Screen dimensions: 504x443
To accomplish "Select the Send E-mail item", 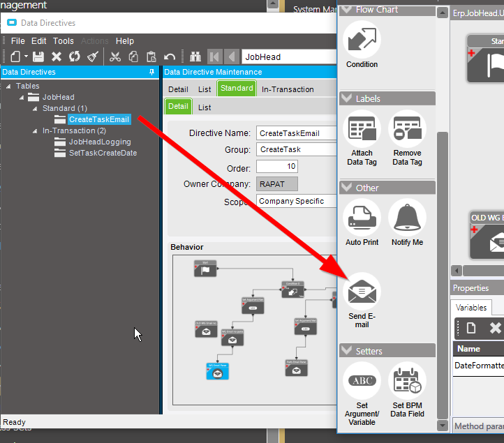I will [362, 301].
